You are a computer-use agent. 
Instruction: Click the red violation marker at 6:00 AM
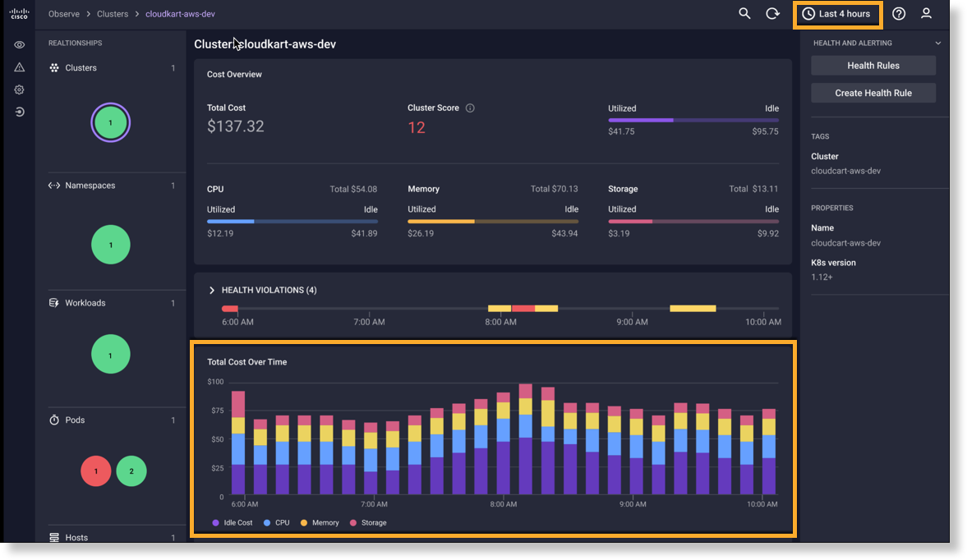tap(230, 309)
